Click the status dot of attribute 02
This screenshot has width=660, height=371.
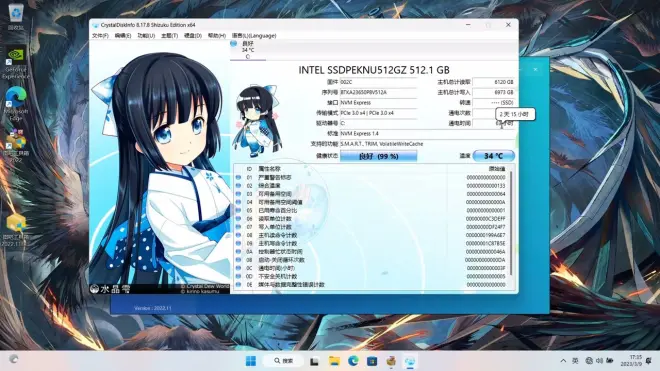pos(238,186)
